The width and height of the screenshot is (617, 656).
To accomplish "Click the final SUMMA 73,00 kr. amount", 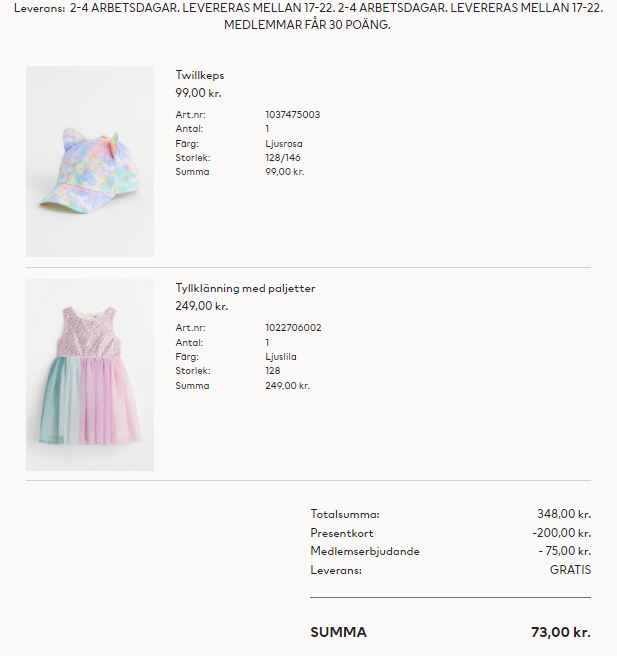I will click(x=561, y=632).
